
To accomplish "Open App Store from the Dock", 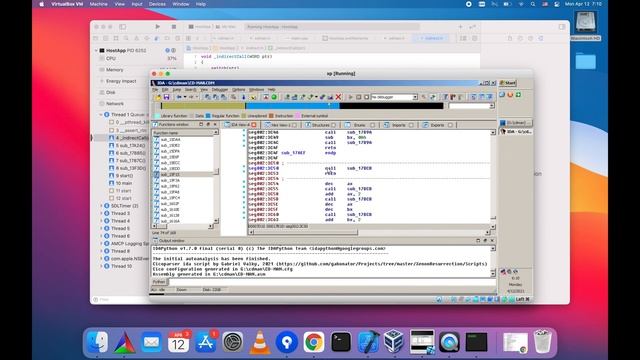I will click(205, 342).
